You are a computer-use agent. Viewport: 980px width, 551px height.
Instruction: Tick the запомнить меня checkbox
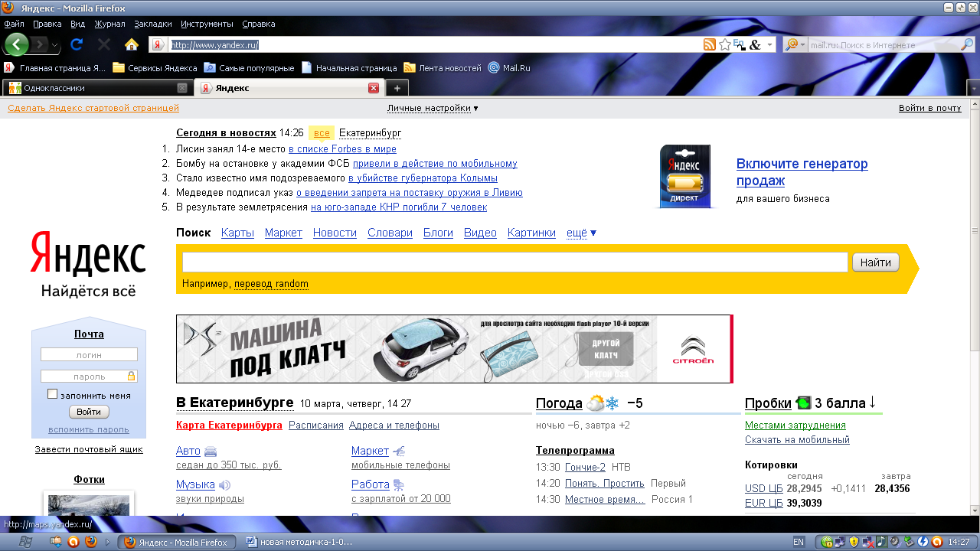pyautogui.click(x=52, y=394)
